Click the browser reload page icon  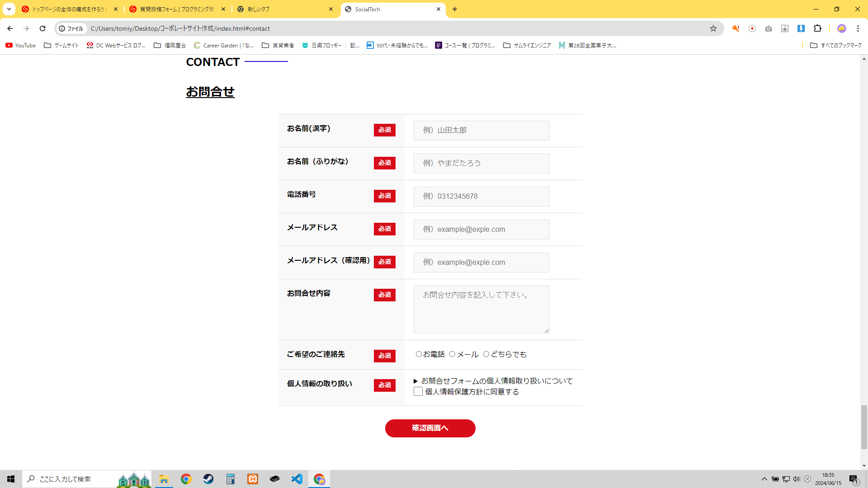[42, 28]
